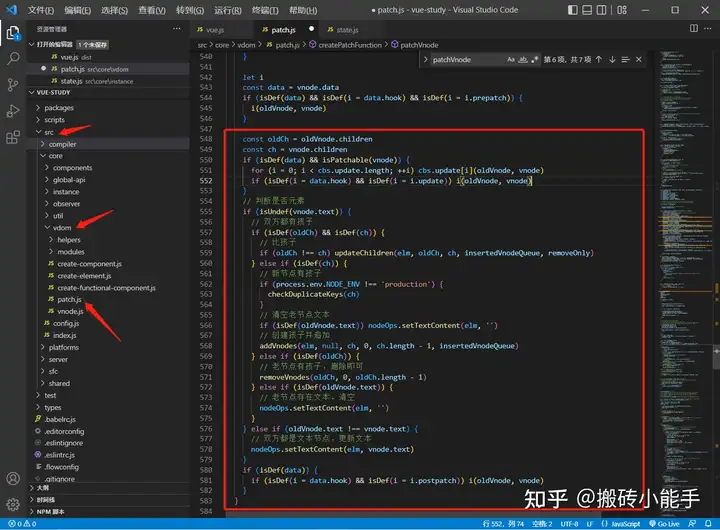Collapse the src folder
The image size is (720, 530).
tap(49, 132)
